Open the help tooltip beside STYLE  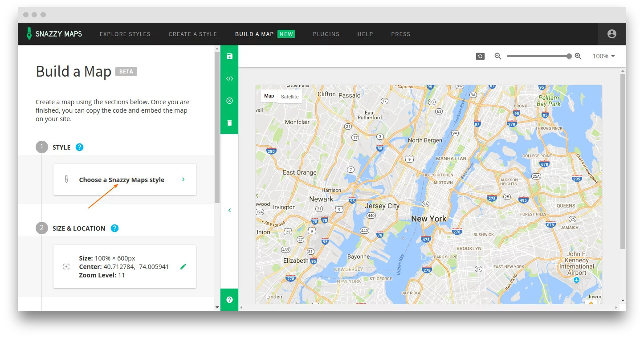pos(79,147)
